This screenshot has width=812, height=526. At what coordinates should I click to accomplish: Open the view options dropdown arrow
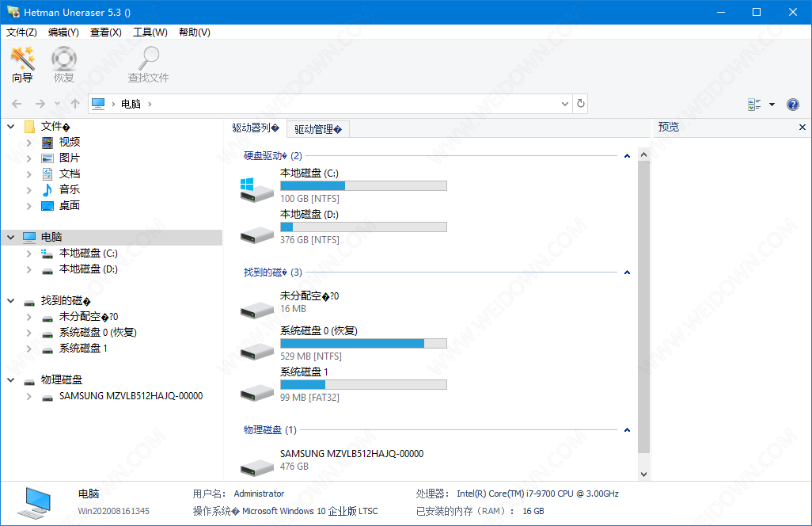tap(772, 104)
